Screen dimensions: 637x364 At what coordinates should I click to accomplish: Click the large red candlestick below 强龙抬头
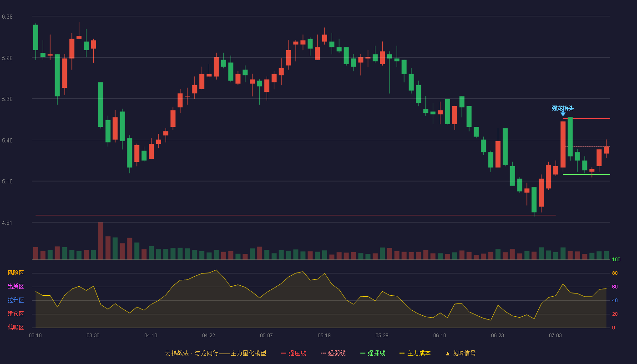(563, 144)
